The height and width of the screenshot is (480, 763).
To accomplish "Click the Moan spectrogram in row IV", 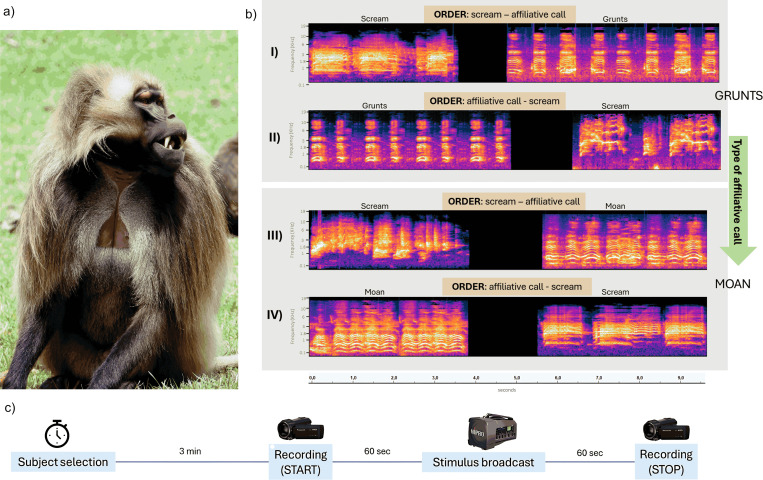I will [388, 327].
